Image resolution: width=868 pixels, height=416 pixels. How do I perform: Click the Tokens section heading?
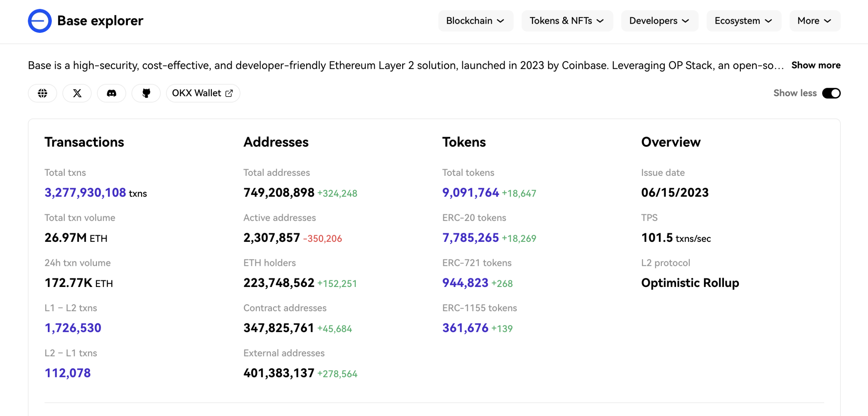[464, 142]
